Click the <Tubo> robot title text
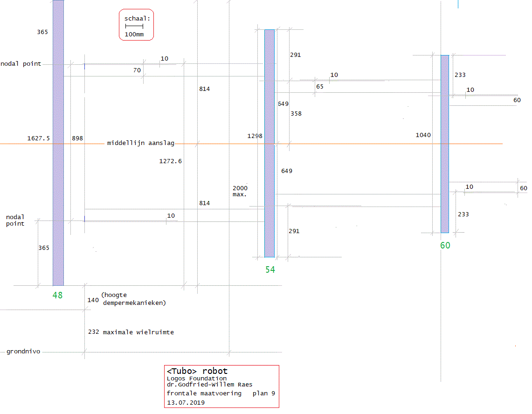Viewport: 532px width, 414px height. [197, 371]
